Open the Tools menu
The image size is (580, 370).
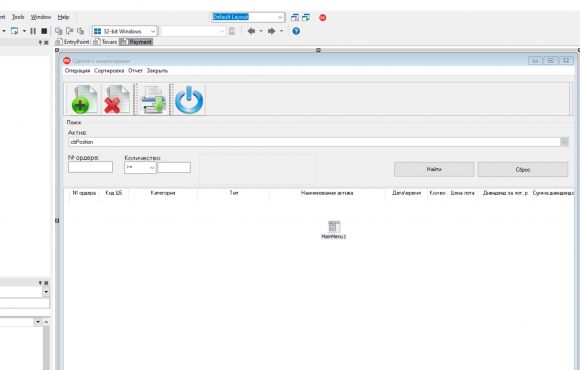click(x=18, y=17)
